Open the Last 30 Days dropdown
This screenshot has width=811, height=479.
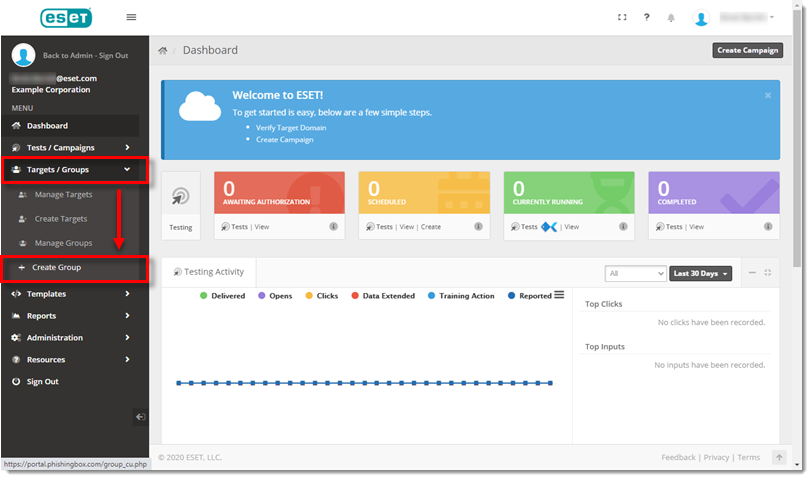click(700, 273)
